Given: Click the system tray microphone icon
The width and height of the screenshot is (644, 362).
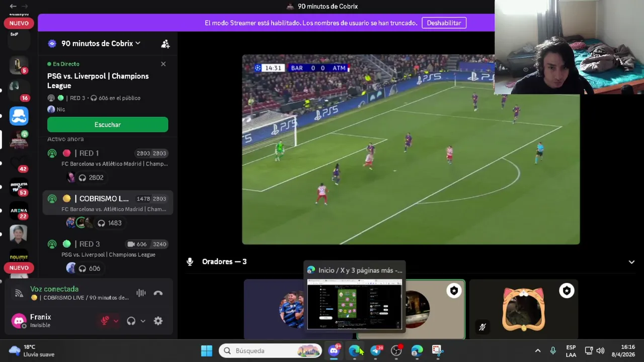Looking at the screenshot, I should pos(553,350).
